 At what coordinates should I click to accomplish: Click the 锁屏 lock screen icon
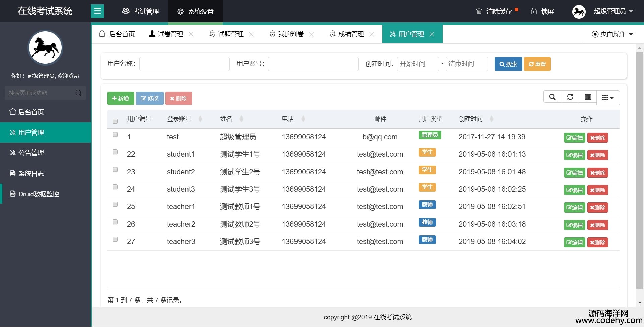[x=534, y=11]
